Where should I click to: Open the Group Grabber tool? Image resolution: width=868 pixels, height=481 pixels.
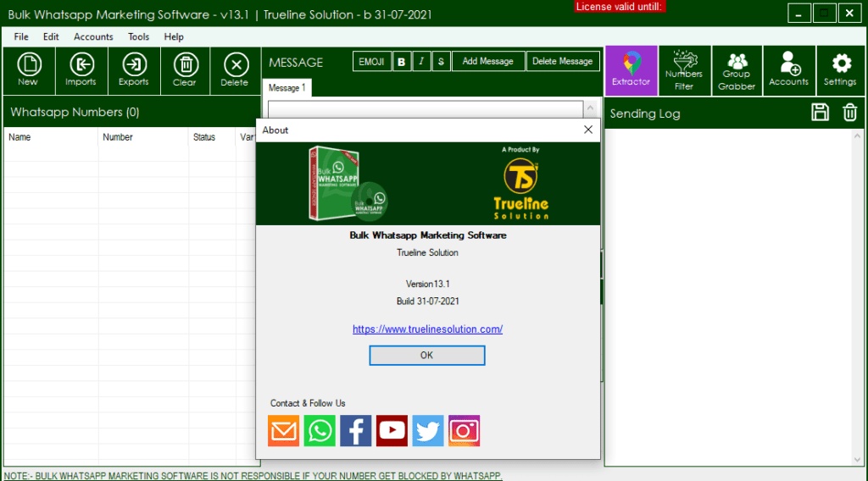point(737,70)
